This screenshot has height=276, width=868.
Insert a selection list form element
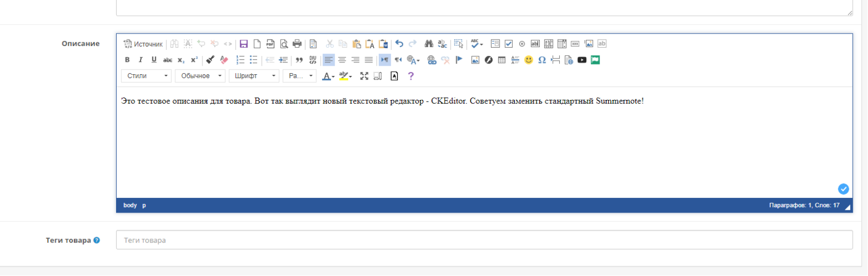pyautogui.click(x=561, y=44)
